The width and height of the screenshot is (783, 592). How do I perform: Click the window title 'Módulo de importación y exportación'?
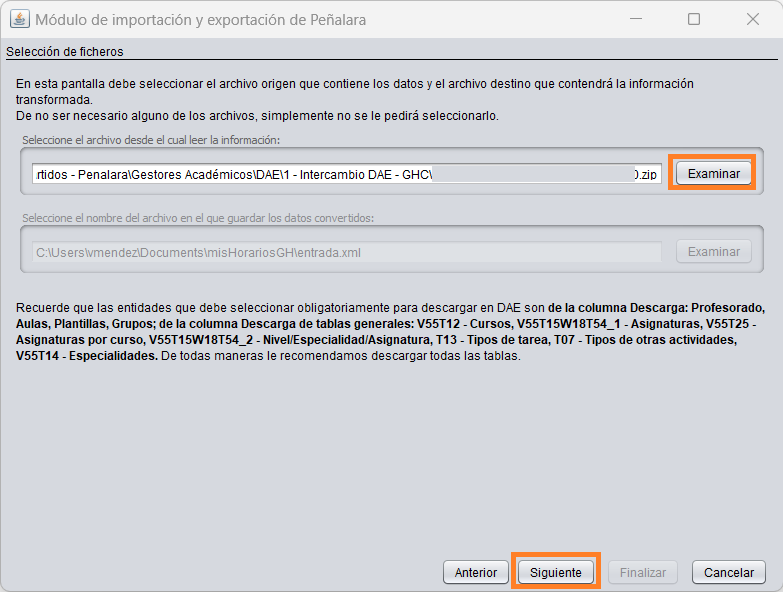(201, 19)
